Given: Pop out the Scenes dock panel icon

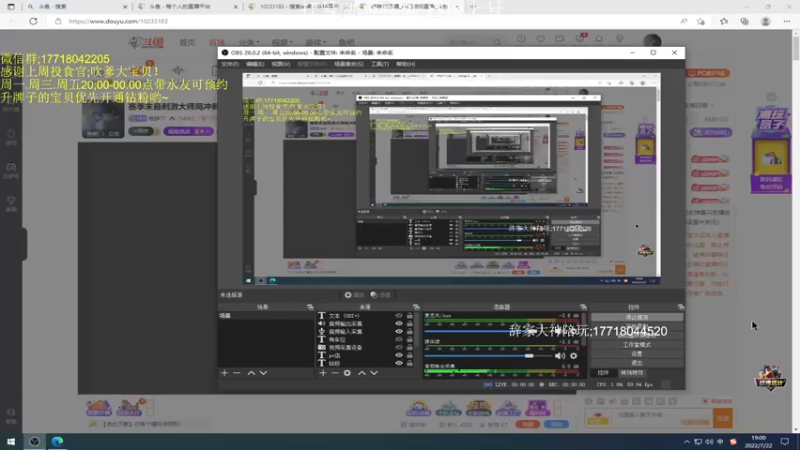Looking at the screenshot, I should (x=310, y=307).
